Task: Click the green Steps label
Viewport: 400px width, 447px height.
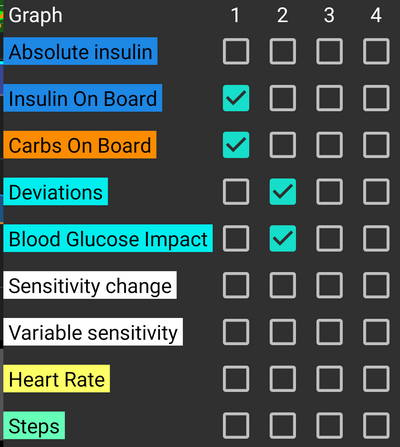Action: (x=34, y=426)
